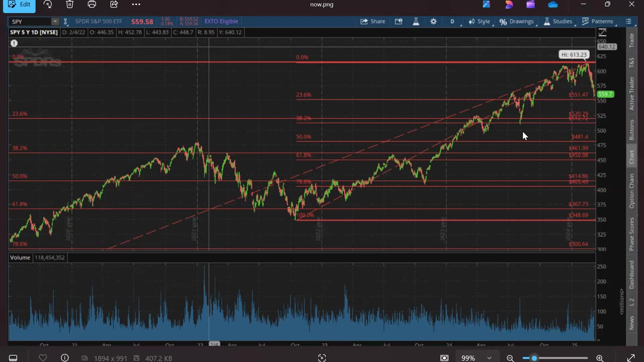This screenshot has height=362, width=644.
Task: Select the T&S sidebar tab
Action: pyautogui.click(x=632, y=63)
